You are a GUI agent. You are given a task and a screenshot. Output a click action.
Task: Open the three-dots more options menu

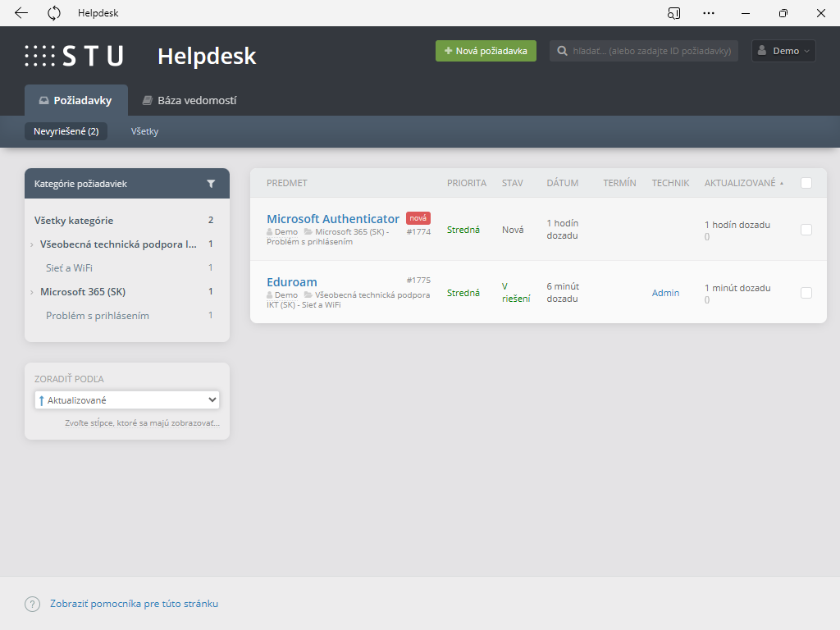click(709, 13)
